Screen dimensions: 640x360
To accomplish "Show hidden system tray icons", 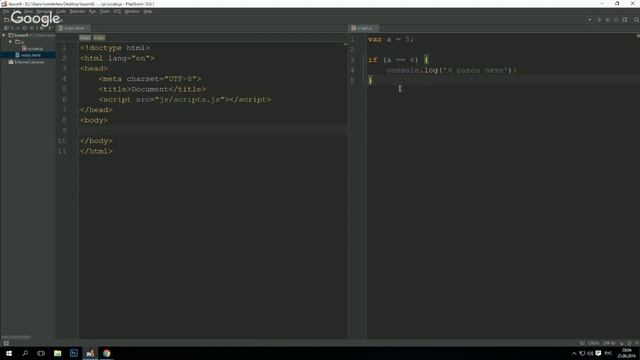I will click(x=574, y=353).
